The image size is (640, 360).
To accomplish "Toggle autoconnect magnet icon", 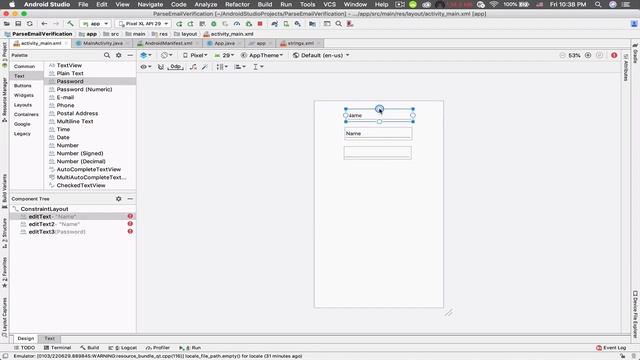I will coord(160,67).
